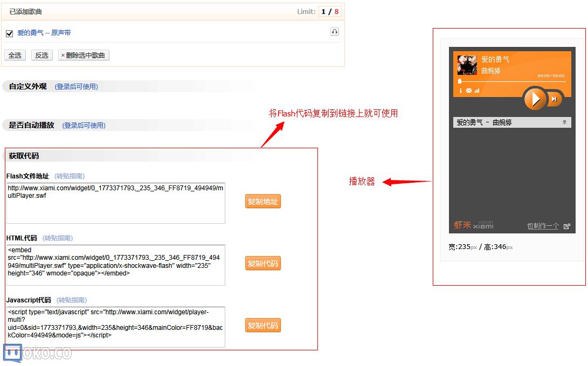Click the 反选 invert selection button
The image size is (588, 366).
point(41,56)
